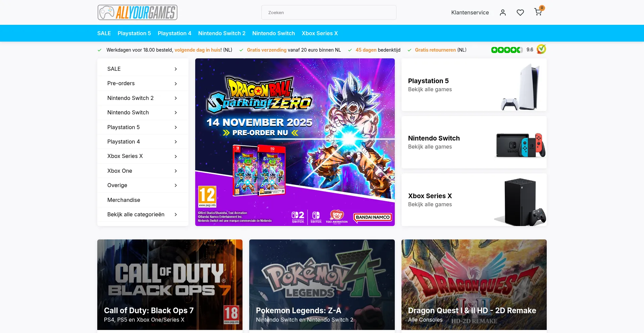
Task: Expand Bekijk alle categorieën chevron
Action: pyautogui.click(x=175, y=215)
